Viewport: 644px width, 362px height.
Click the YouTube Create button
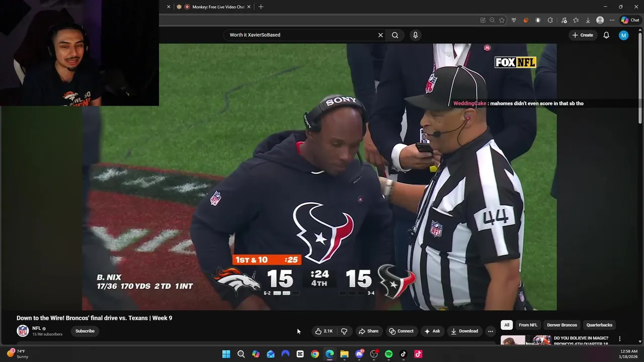pyautogui.click(x=582, y=35)
